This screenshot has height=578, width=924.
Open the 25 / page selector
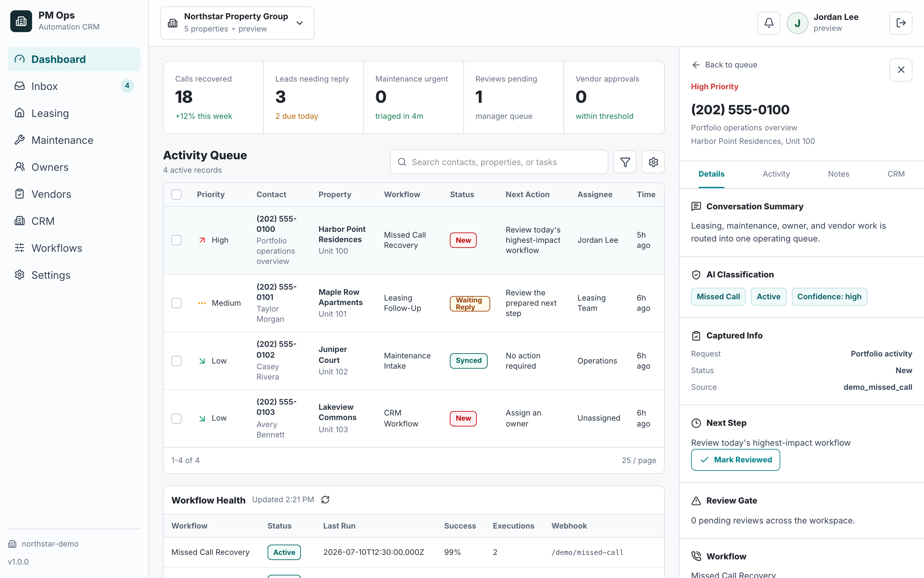(x=639, y=460)
